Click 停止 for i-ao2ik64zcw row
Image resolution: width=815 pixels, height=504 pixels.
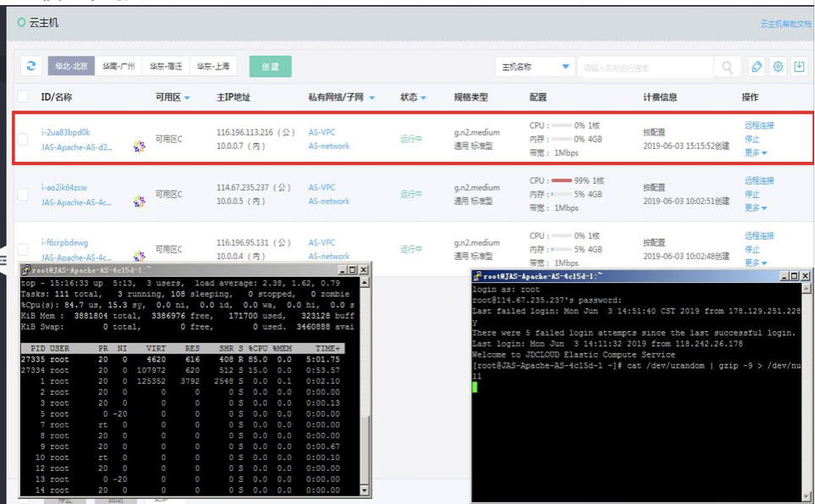751,194
